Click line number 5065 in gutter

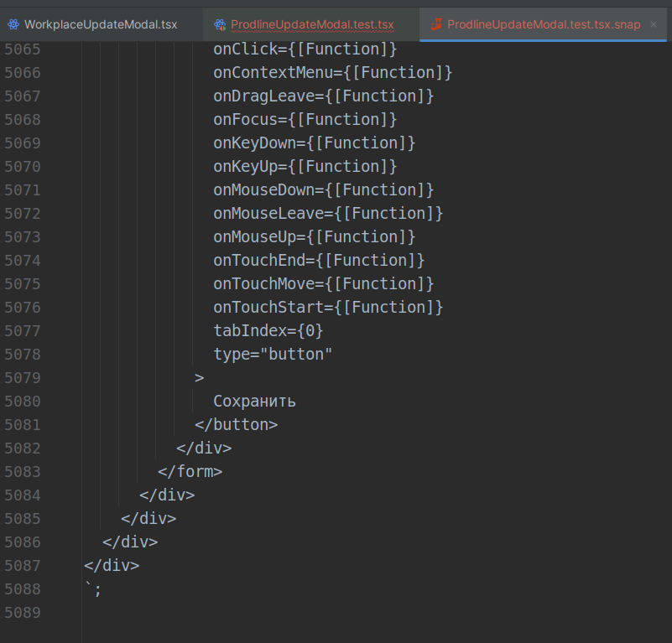[x=23, y=49]
